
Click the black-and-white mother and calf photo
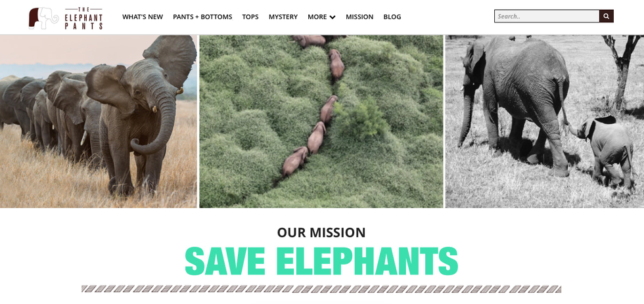click(545, 121)
